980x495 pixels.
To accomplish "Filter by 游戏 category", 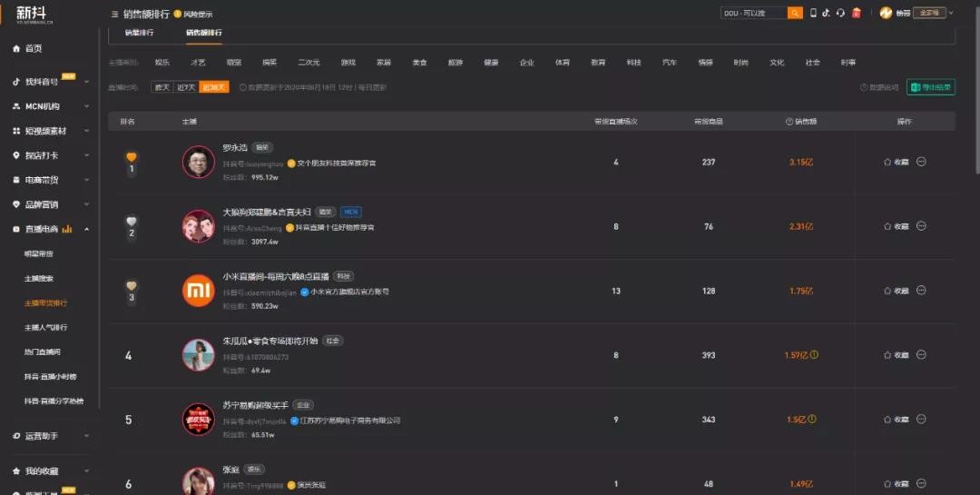I will coord(348,63).
